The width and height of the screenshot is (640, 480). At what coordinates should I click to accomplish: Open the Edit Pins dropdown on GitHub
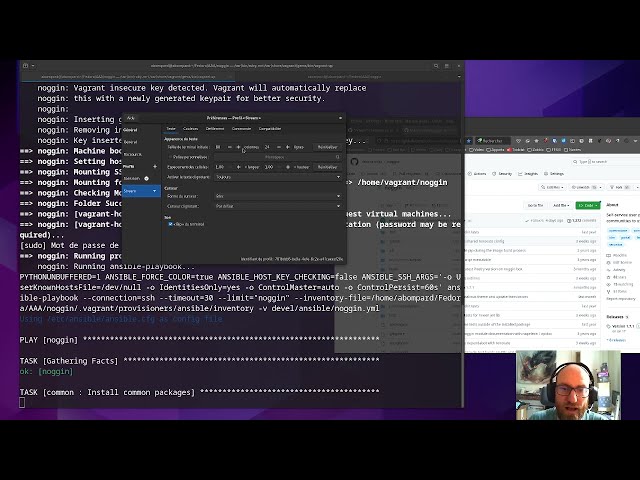coord(552,187)
